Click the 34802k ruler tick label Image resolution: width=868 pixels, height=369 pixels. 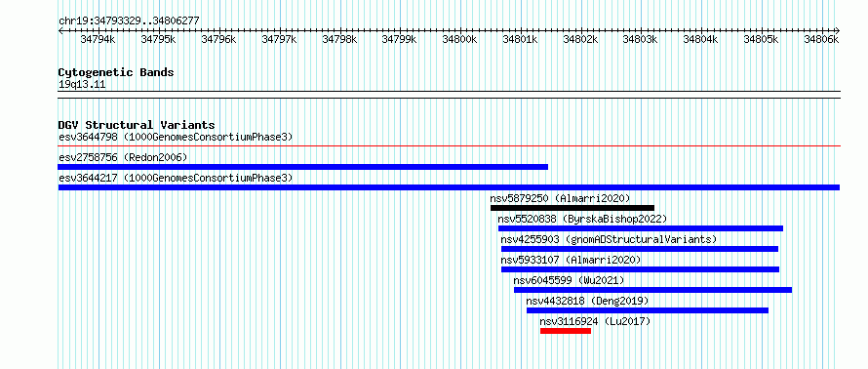[580, 39]
